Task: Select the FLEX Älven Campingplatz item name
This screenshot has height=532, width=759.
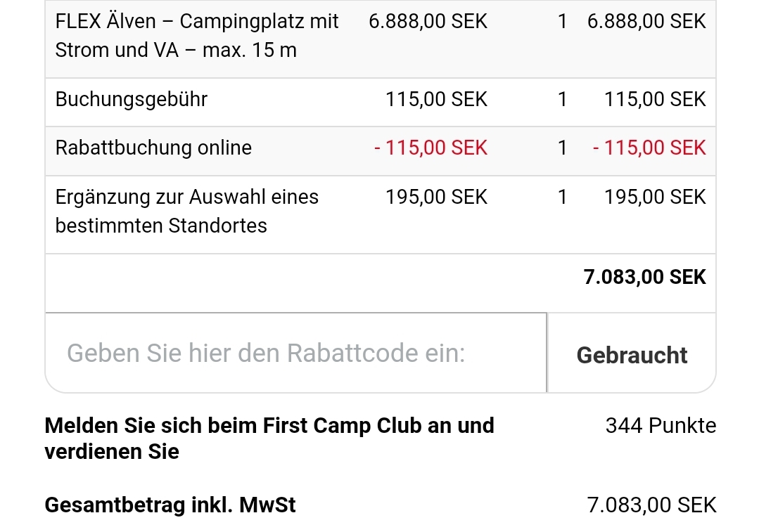Action: pyautogui.click(x=197, y=36)
